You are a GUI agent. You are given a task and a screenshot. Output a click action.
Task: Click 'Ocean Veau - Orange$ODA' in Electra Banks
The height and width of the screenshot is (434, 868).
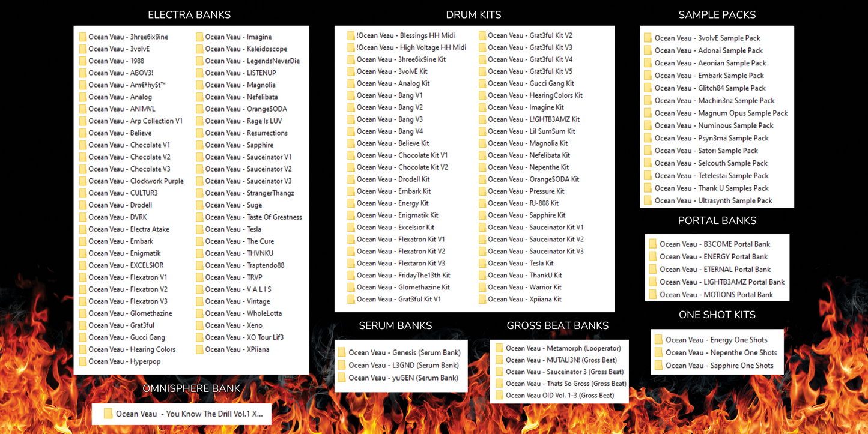246,109
